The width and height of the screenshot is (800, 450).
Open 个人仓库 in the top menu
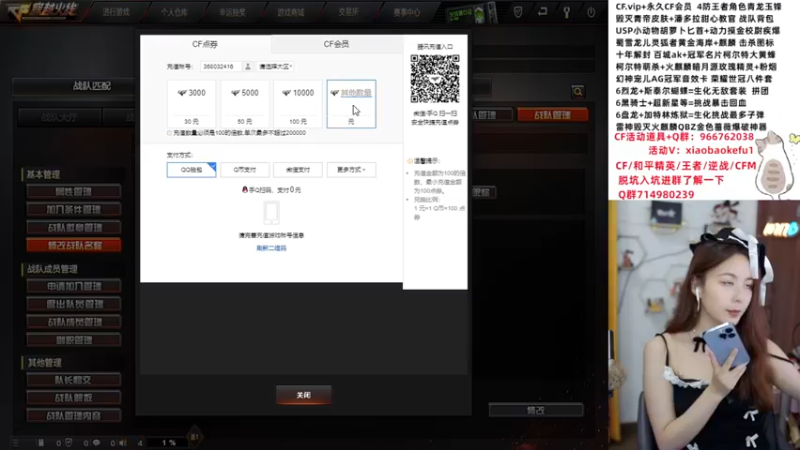click(174, 12)
